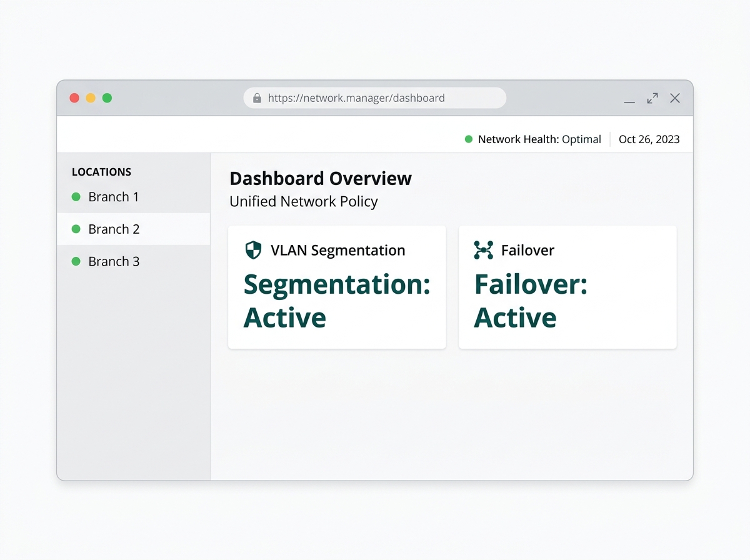Screen dimensions: 750x560
Task: Click the Failover card title label
Action: click(527, 251)
